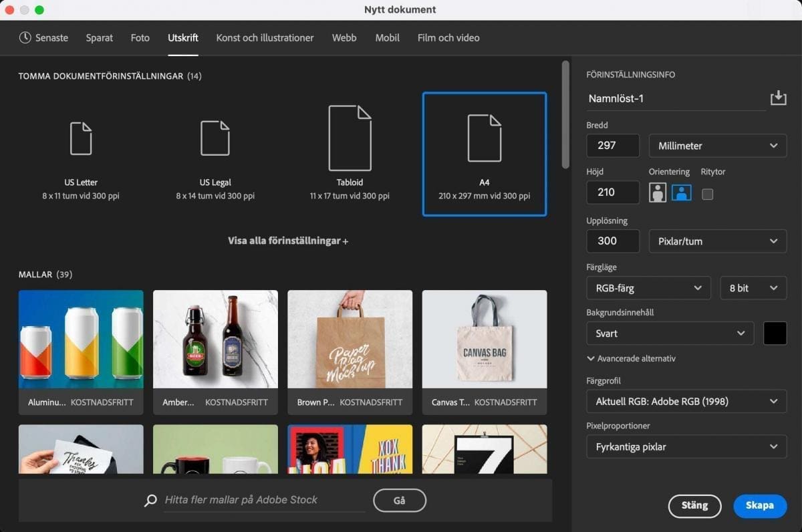Switch to the Mobil tab
802x532 pixels.
pyautogui.click(x=388, y=37)
